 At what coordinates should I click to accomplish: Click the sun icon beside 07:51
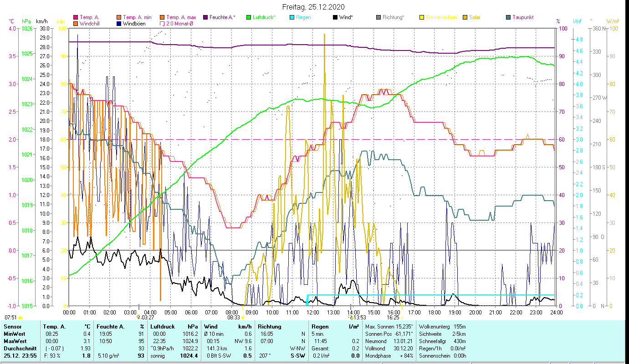pyautogui.click(x=20, y=318)
